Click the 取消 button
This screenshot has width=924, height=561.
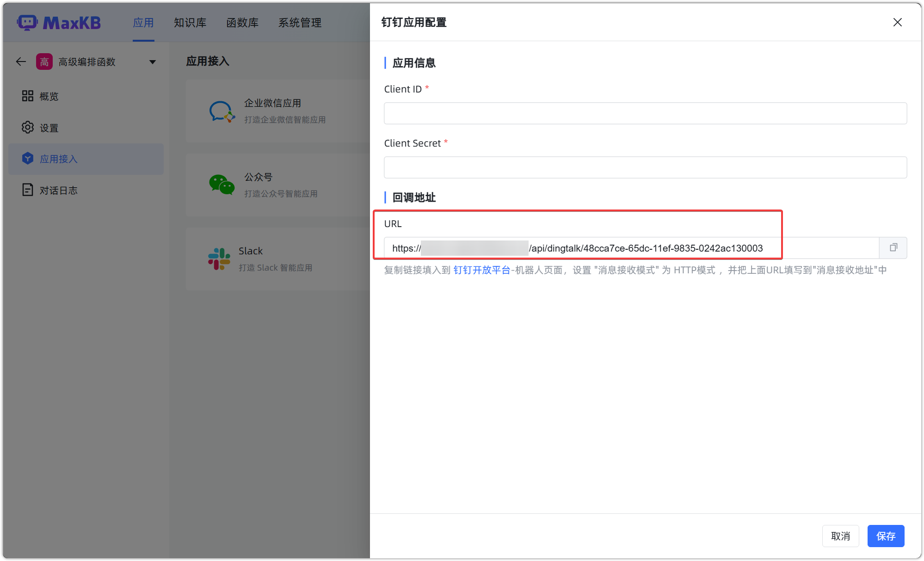pyautogui.click(x=840, y=536)
